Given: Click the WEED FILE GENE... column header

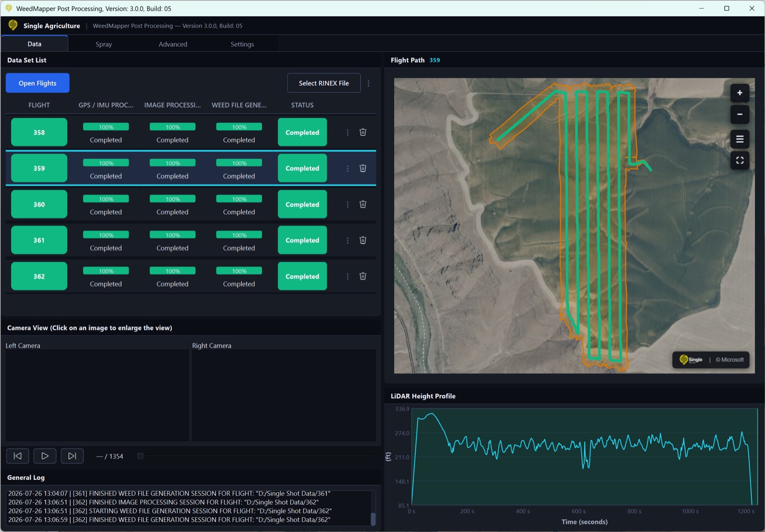Looking at the screenshot, I should pos(239,105).
